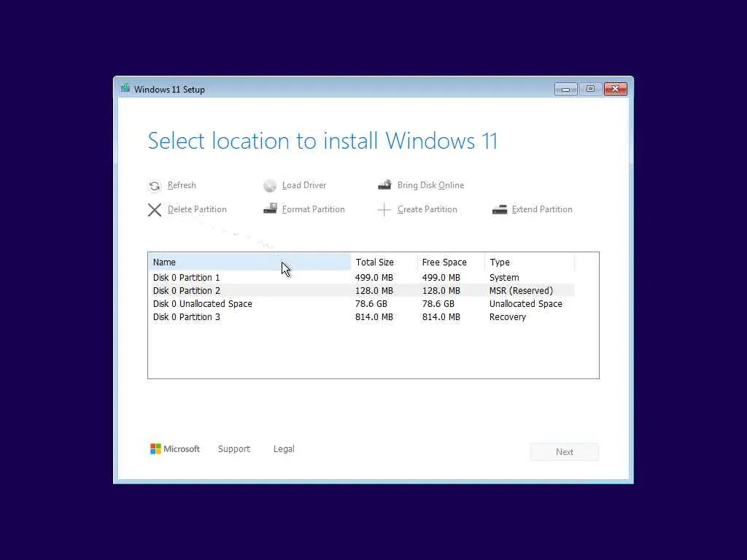The width and height of the screenshot is (747, 560).
Task: Click the Bring Disk Online label
Action: (430, 185)
